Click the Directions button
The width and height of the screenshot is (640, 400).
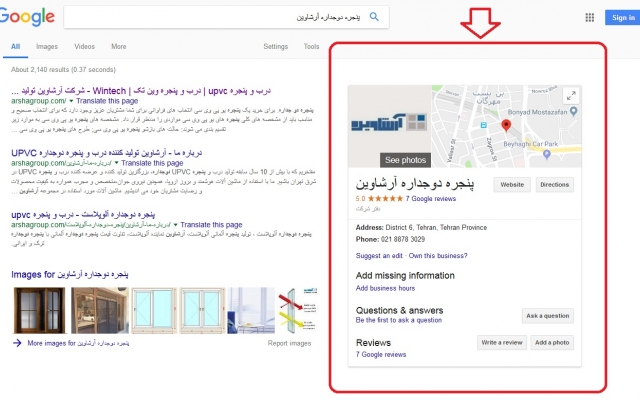(554, 184)
